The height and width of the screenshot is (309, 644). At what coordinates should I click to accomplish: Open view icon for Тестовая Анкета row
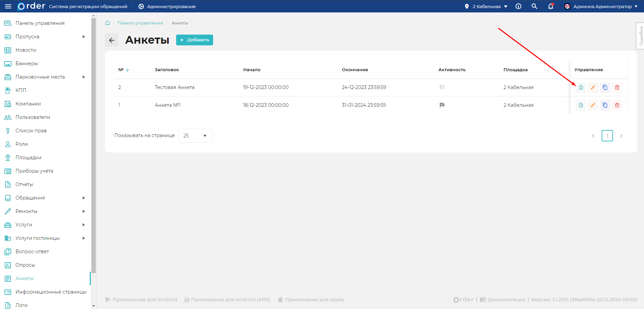[x=580, y=87]
